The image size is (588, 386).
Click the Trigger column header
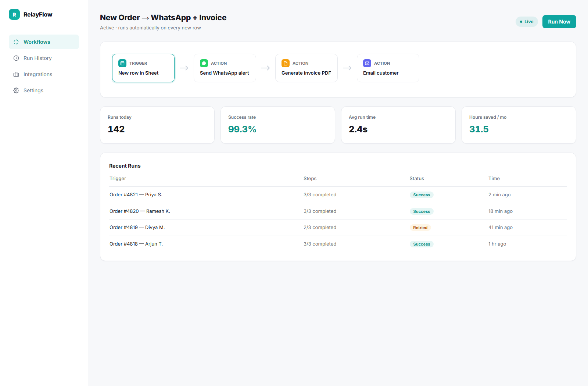pyautogui.click(x=118, y=179)
